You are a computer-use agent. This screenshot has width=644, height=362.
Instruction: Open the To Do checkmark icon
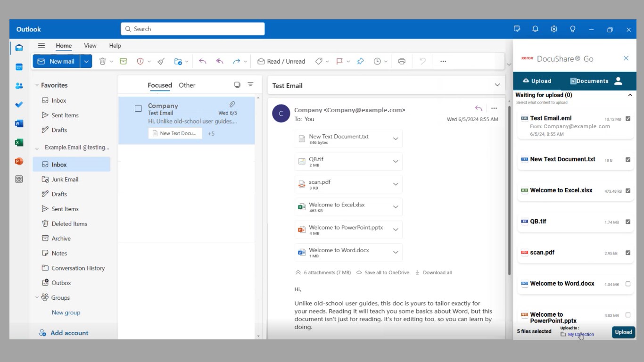pos(19,105)
